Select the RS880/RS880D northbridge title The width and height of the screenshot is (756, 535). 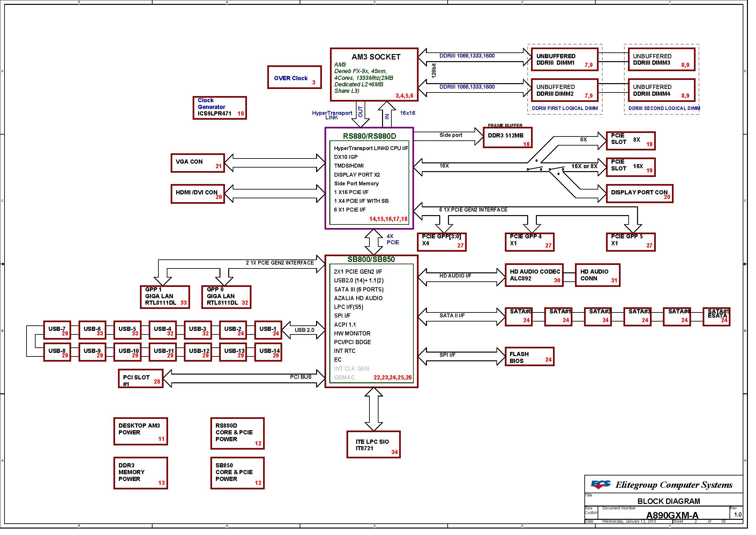369,136
